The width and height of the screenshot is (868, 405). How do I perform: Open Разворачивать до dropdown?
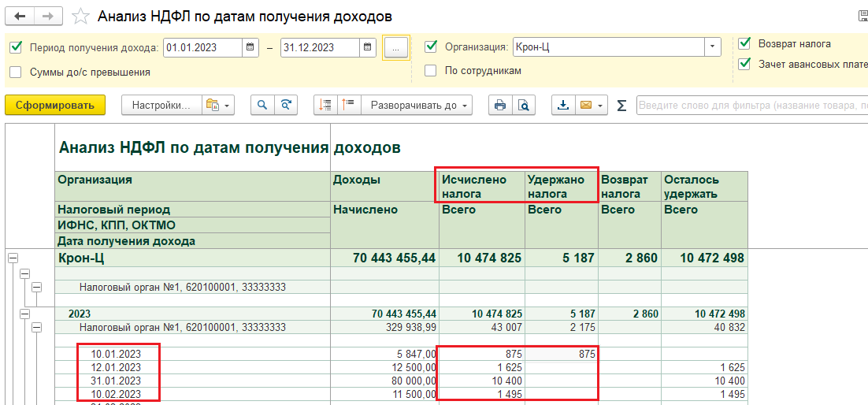pyautogui.click(x=417, y=105)
